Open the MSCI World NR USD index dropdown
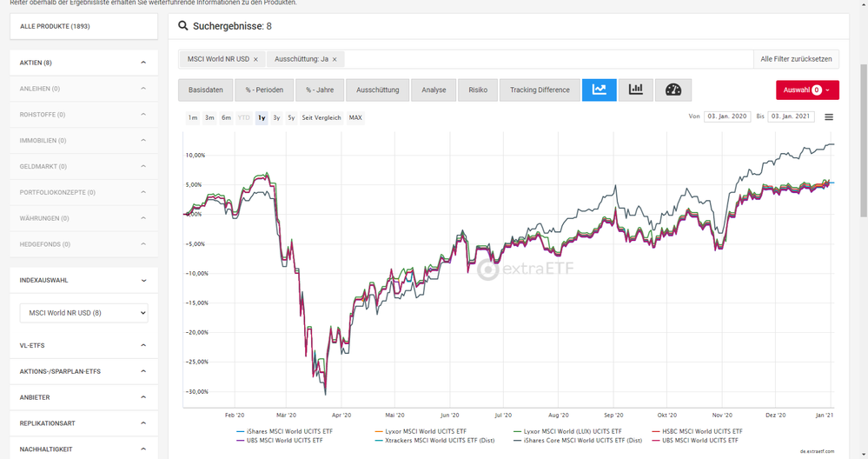 point(83,313)
